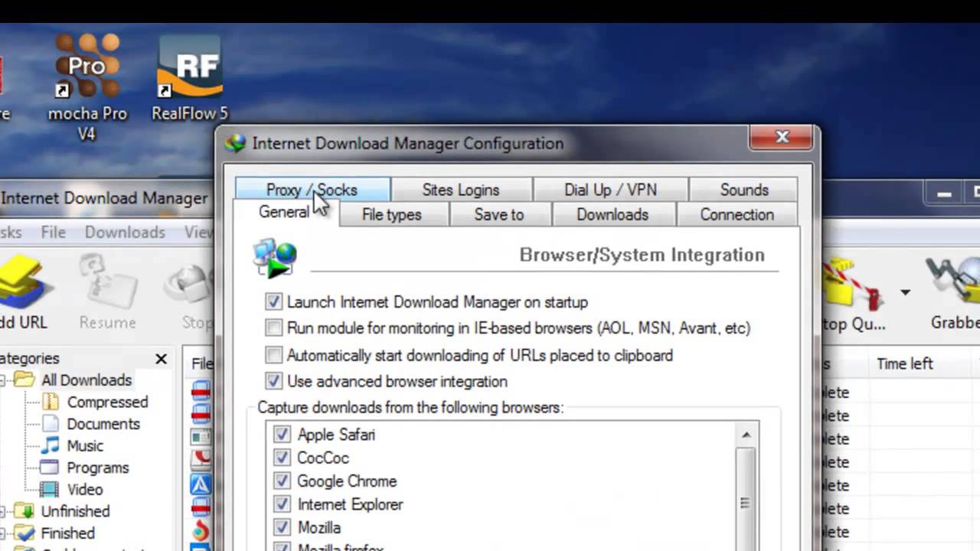Close the IDM Configuration dialog
The width and height of the screenshot is (980, 551).
coord(782,137)
